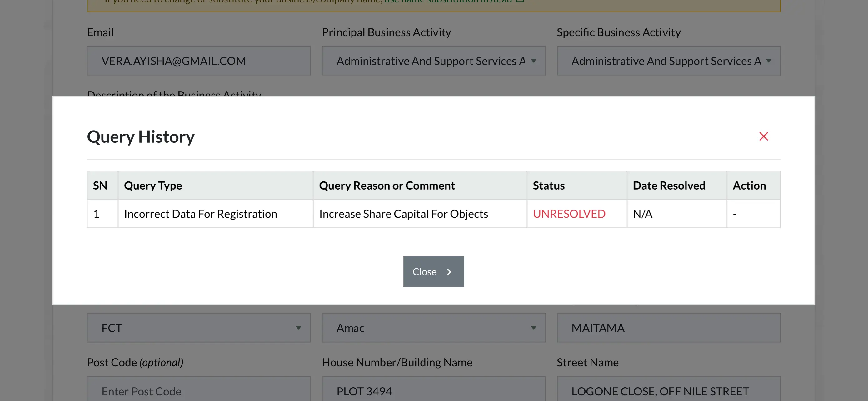The width and height of the screenshot is (868, 401).
Task: Click the Query Type column header
Action: [x=215, y=186]
